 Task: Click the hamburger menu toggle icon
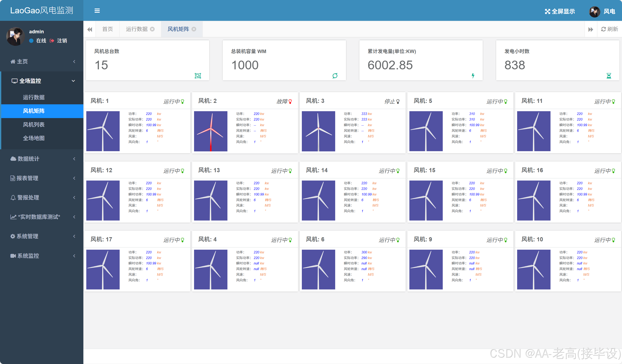click(x=97, y=11)
